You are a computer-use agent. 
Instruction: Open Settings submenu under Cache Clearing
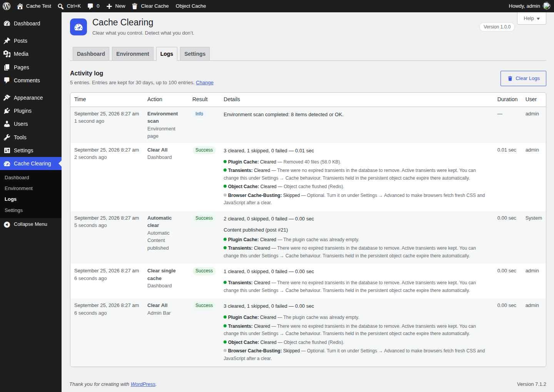[14, 210]
